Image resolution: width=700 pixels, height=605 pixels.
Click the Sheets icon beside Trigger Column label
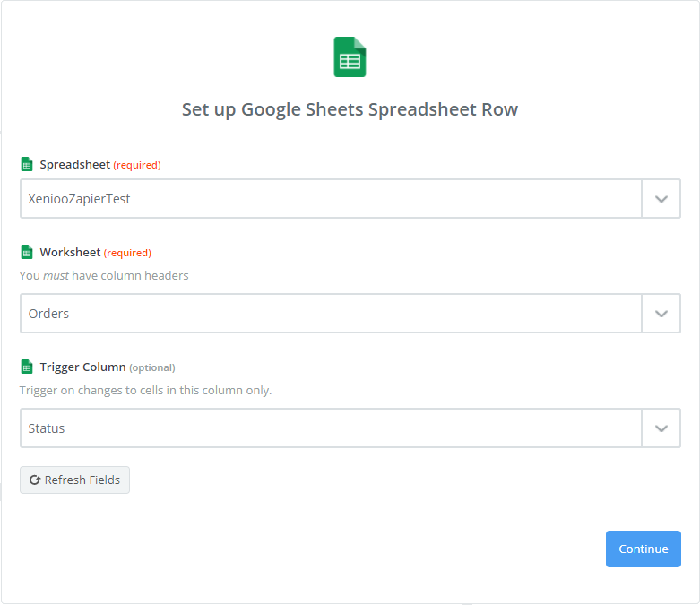(27, 367)
